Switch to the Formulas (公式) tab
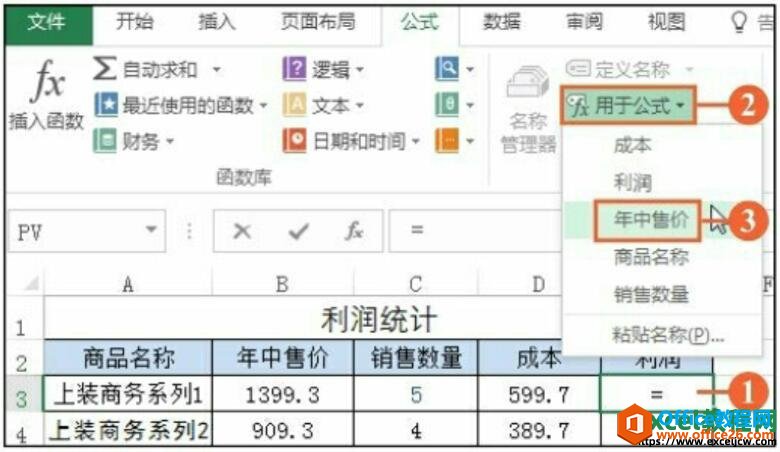This screenshot has height=452, width=780. (x=420, y=22)
